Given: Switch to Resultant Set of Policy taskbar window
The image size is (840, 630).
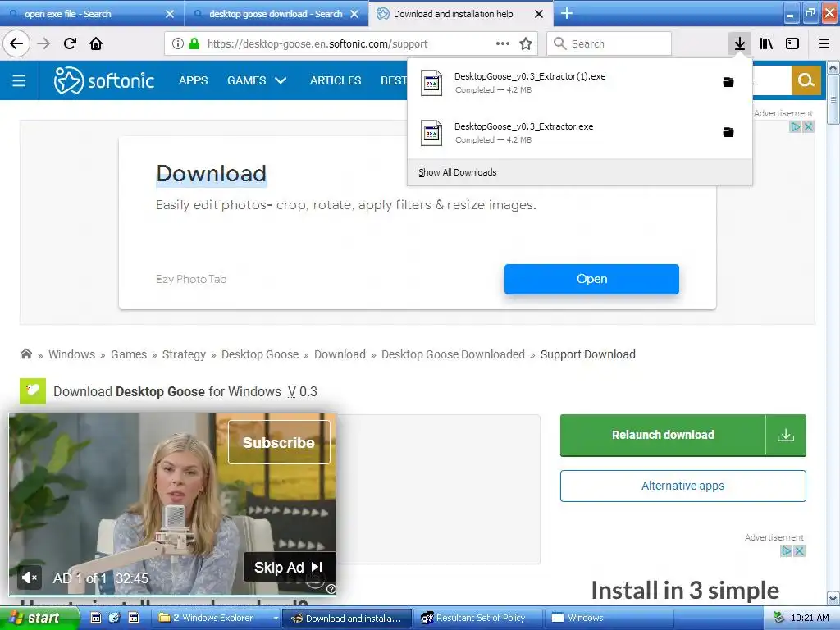Looking at the screenshot, I should click(x=480, y=619).
